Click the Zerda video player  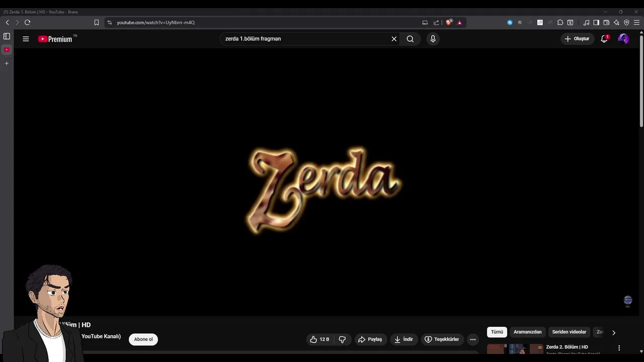(x=326, y=182)
